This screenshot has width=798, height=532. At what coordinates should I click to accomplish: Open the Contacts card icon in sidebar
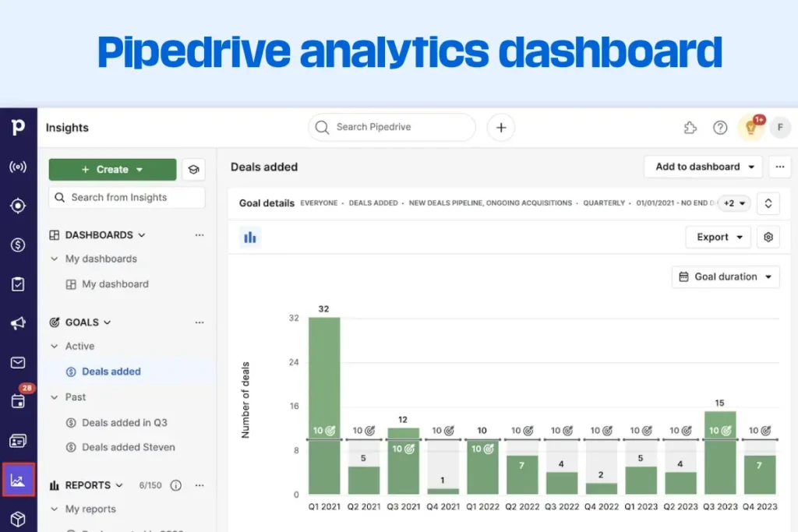(x=18, y=441)
